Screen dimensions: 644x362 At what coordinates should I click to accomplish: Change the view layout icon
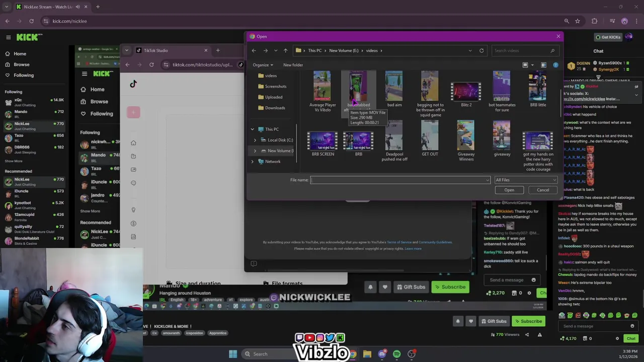[525, 65]
